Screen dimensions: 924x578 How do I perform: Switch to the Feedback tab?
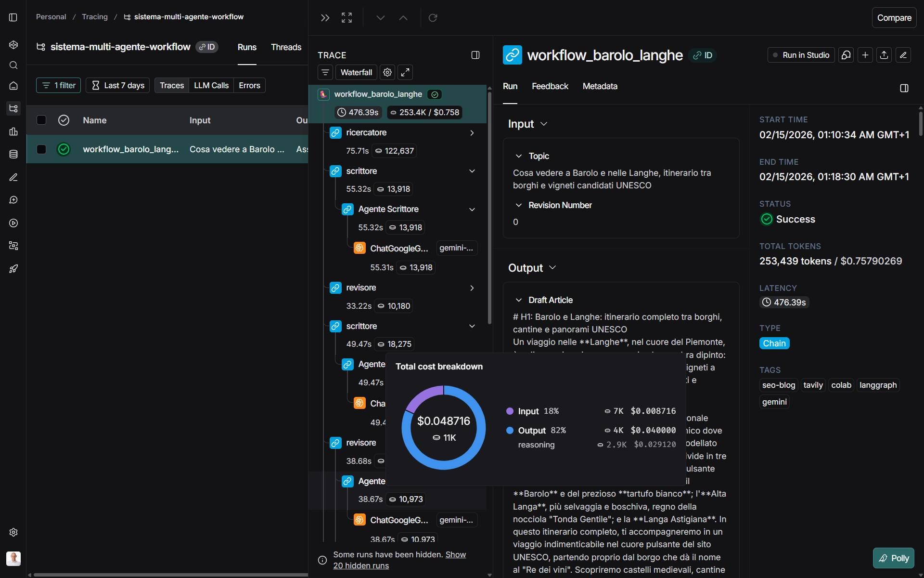[x=550, y=86]
